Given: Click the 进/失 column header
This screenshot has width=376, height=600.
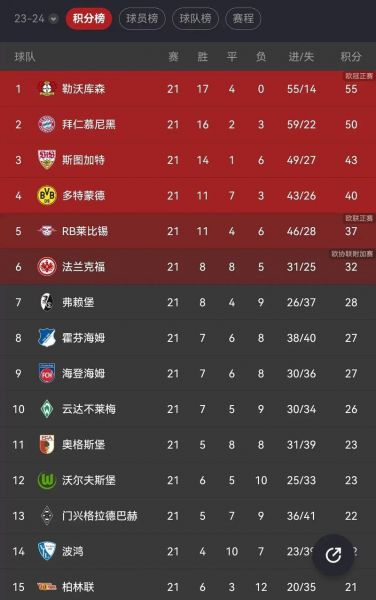Looking at the screenshot, I should (301, 57).
